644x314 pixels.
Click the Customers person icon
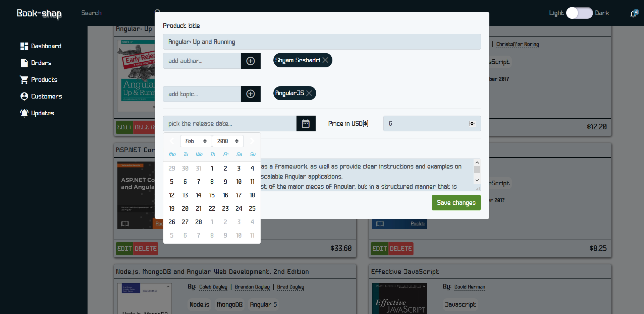pos(24,97)
